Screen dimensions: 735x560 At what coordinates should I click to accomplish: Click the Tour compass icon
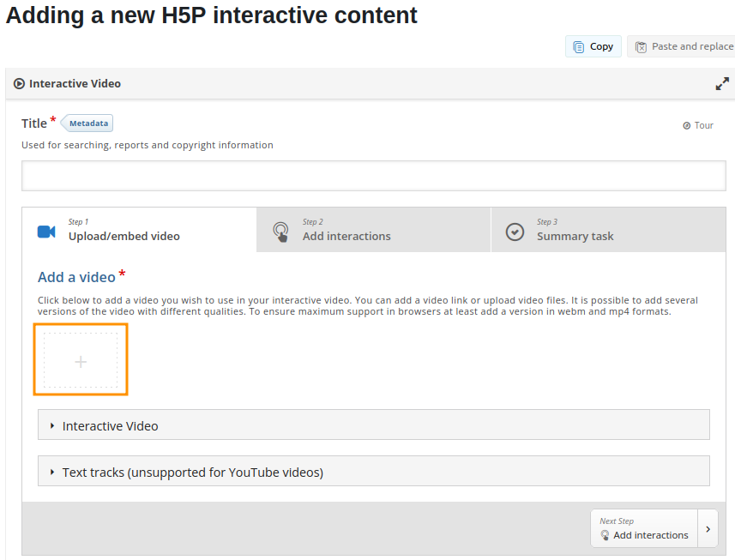pyautogui.click(x=687, y=125)
